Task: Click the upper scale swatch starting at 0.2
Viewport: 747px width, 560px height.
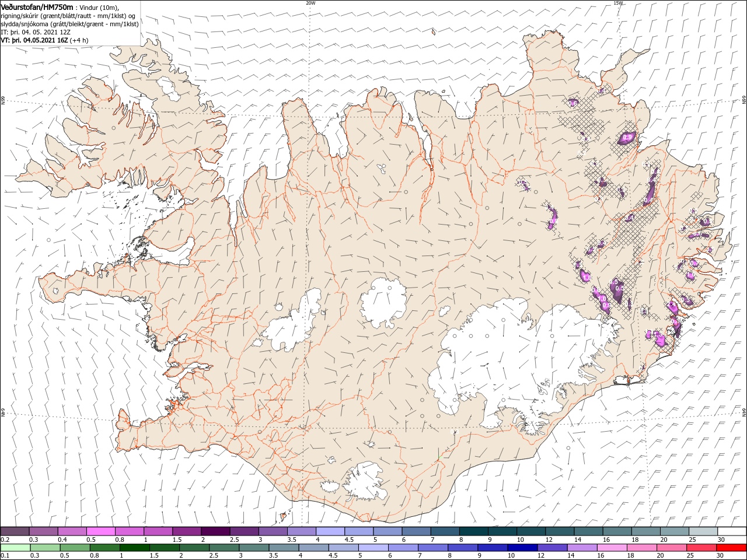Action: pyautogui.click(x=15, y=531)
